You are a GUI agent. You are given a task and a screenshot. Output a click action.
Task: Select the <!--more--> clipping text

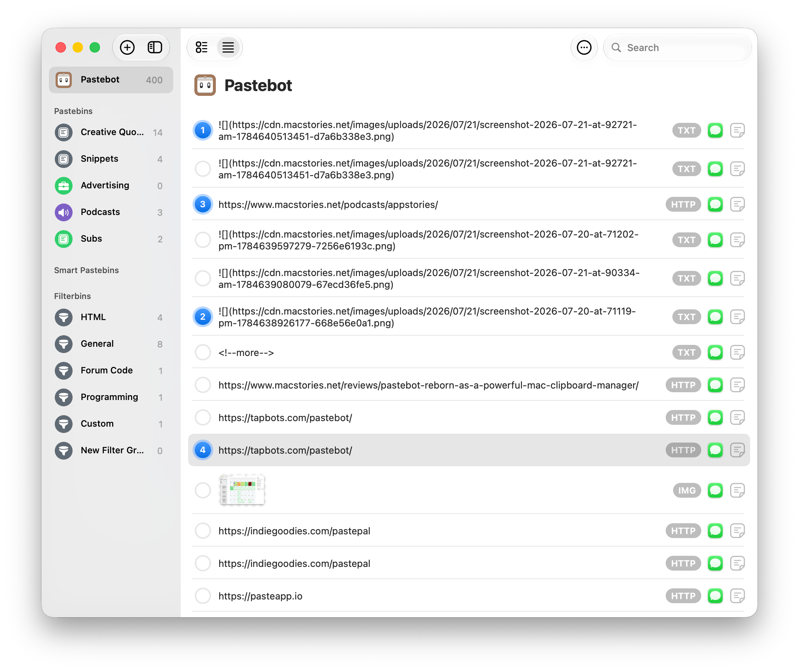click(246, 353)
